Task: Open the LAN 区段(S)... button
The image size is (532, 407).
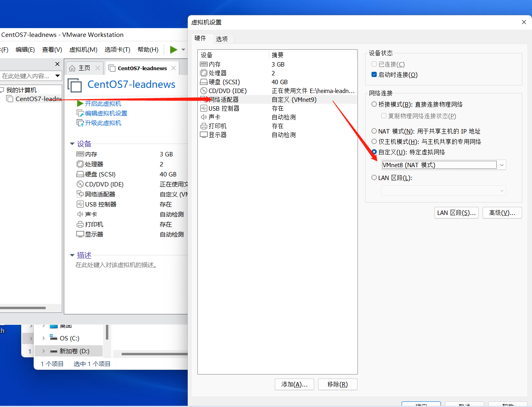Action: pos(457,213)
